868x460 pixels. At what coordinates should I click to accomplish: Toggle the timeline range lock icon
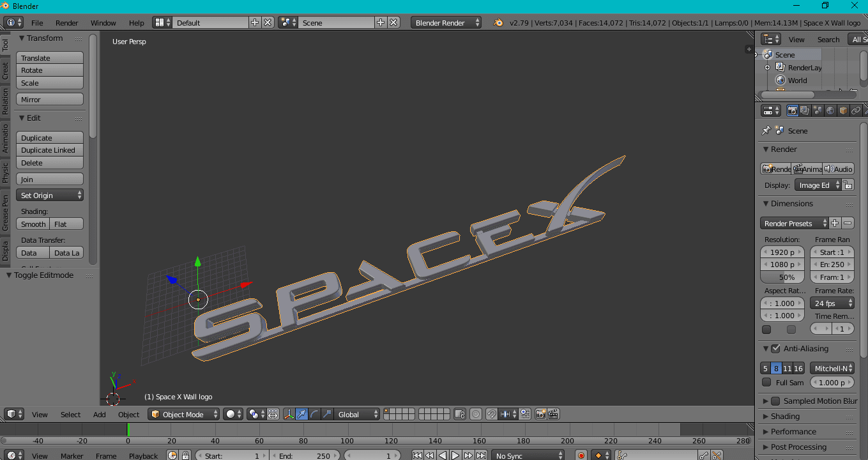185,456
